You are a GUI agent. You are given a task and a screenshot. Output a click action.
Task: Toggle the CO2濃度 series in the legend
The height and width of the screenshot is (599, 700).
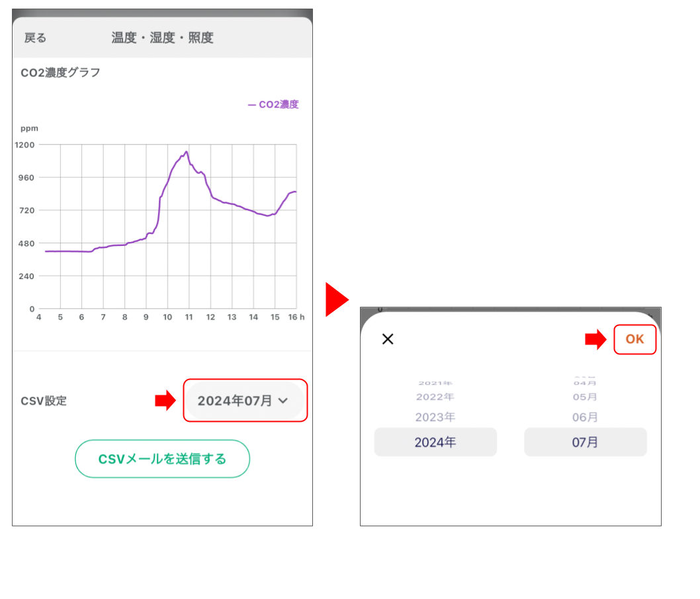point(273,104)
